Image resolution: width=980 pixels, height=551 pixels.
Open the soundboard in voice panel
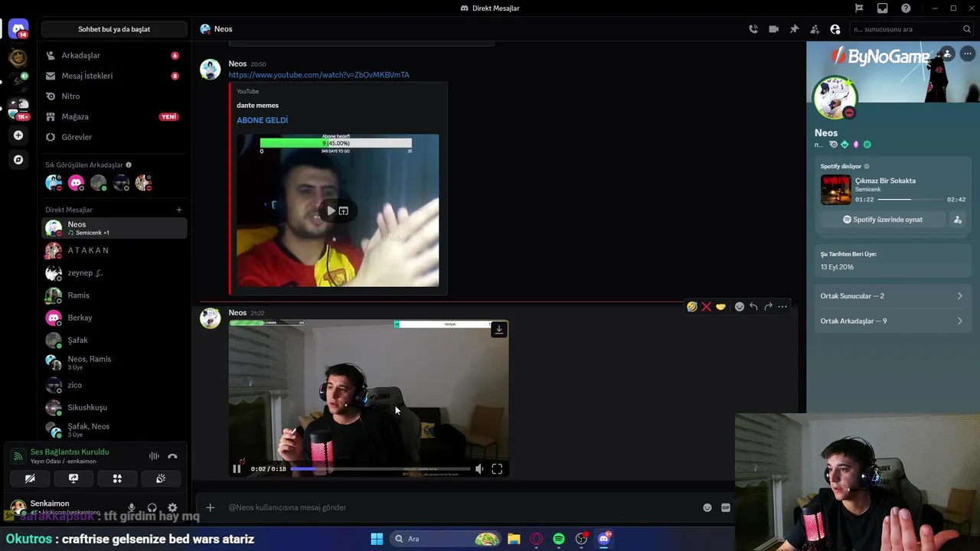point(161,478)
